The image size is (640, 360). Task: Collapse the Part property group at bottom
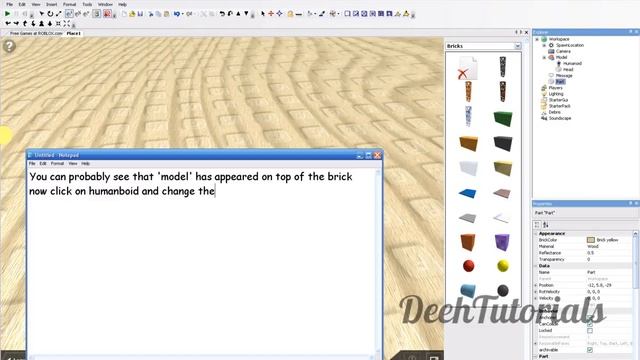click(536, 356)
